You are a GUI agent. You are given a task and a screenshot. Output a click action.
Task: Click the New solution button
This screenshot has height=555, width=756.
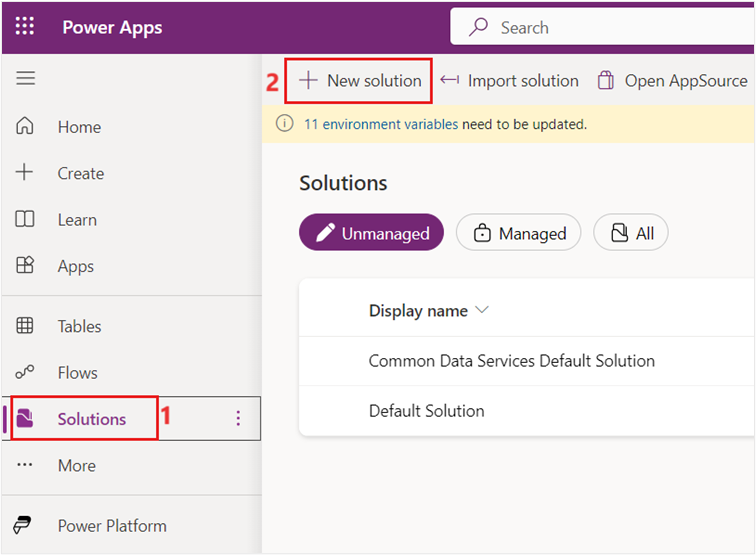(360, 81)
